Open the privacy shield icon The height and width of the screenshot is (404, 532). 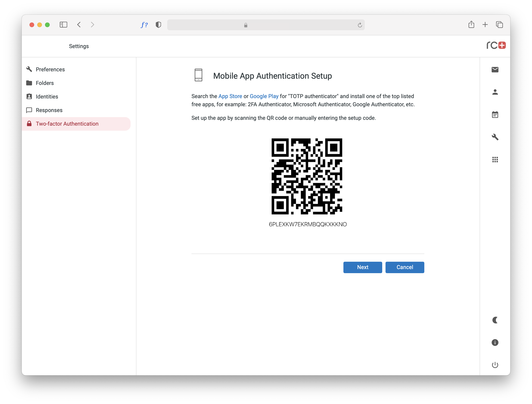tap(158, 25)
